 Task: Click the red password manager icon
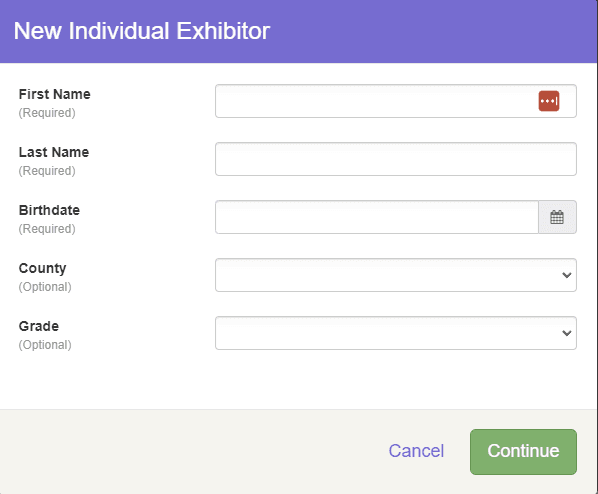[x=549, y=101]
